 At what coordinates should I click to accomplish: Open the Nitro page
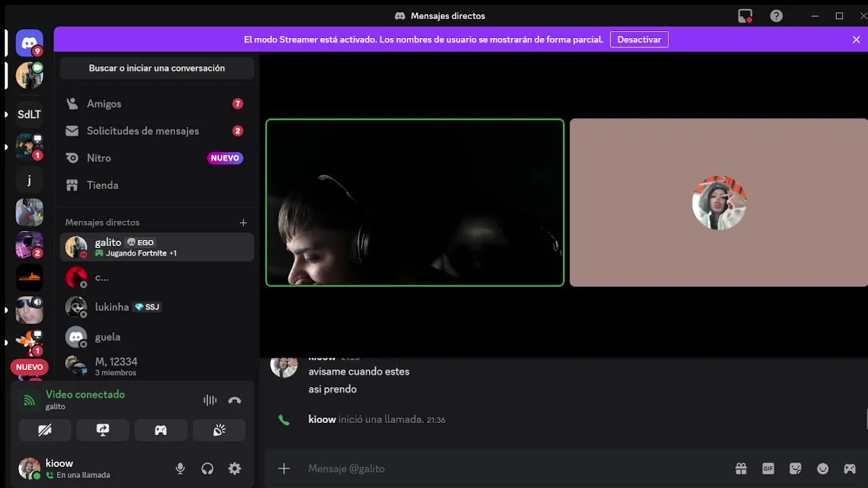(157, 158)
